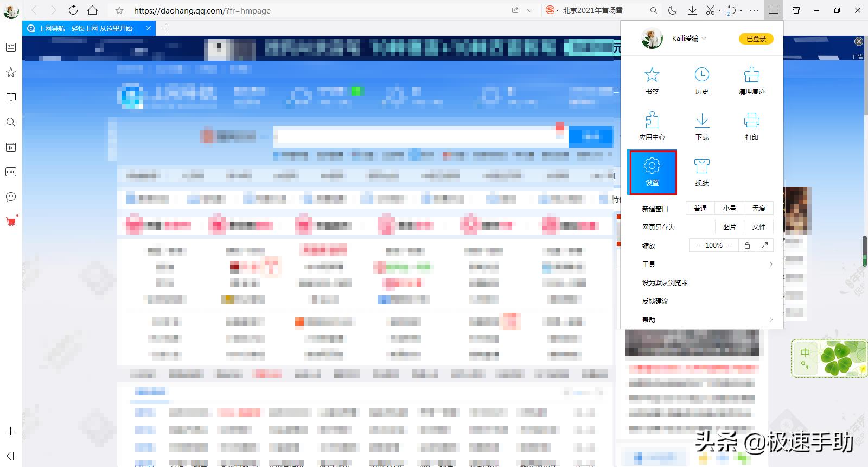Click sidebar search magnifier icon
The height and width of the screenshot is (467, 868).
(10, 122)
